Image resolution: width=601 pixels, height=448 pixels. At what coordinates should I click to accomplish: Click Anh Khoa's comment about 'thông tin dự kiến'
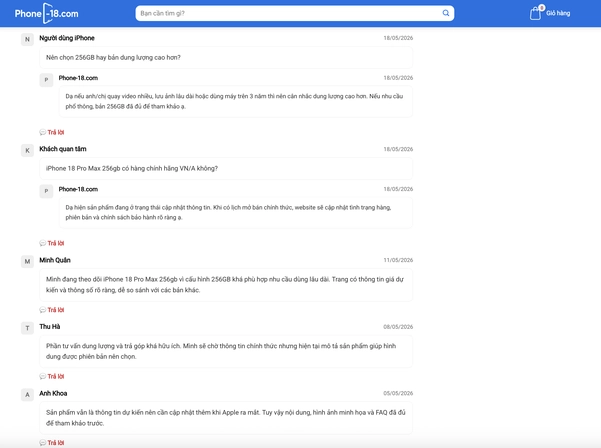coord(226,418)
